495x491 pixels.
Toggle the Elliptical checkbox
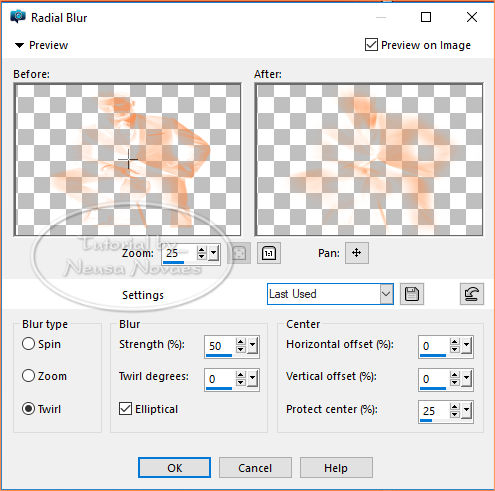(125, 409)
